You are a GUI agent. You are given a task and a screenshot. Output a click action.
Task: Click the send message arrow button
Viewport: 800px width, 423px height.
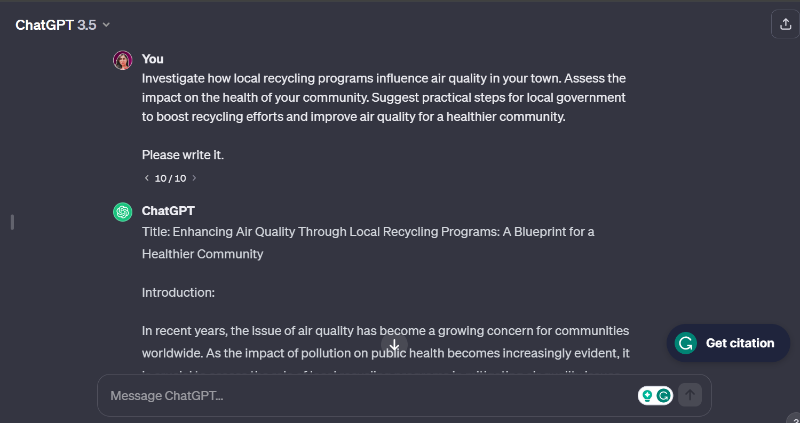[x=690, y=396]
